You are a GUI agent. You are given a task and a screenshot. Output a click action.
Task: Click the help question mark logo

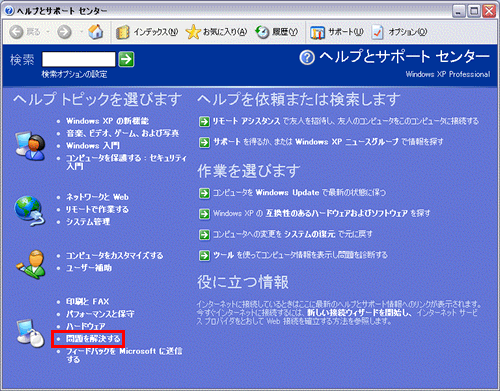tap(307, 57)
